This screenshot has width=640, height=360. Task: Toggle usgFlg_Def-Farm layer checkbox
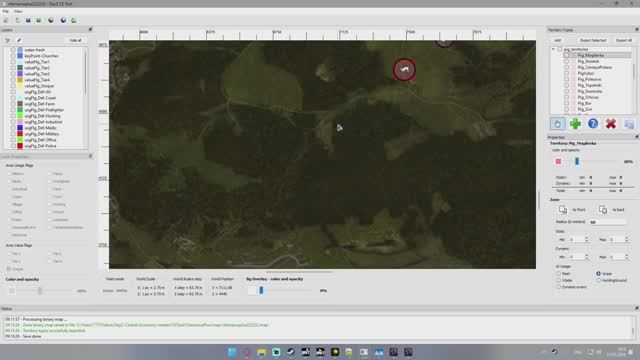coord(13,104)
